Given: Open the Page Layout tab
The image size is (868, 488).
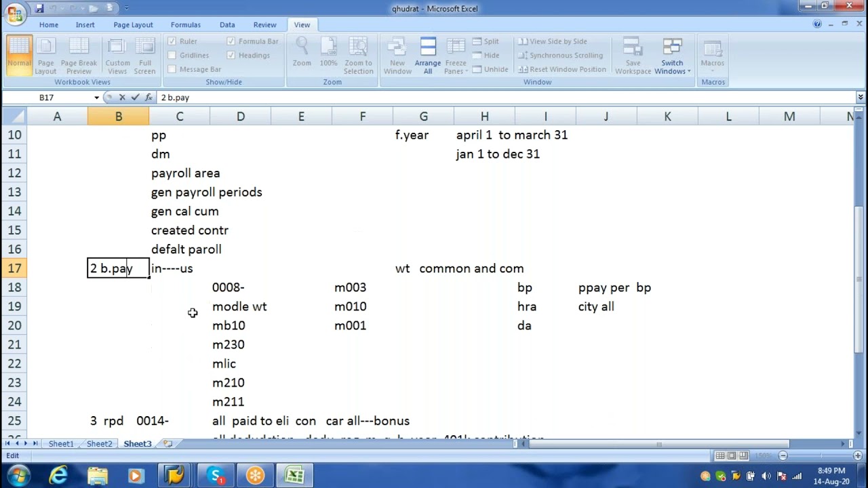Looking at the screenshot, I should (x=133, y=25).
